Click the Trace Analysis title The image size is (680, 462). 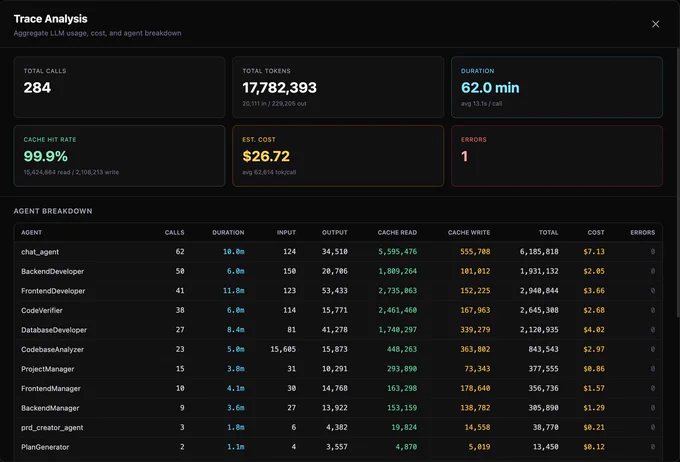50,19
